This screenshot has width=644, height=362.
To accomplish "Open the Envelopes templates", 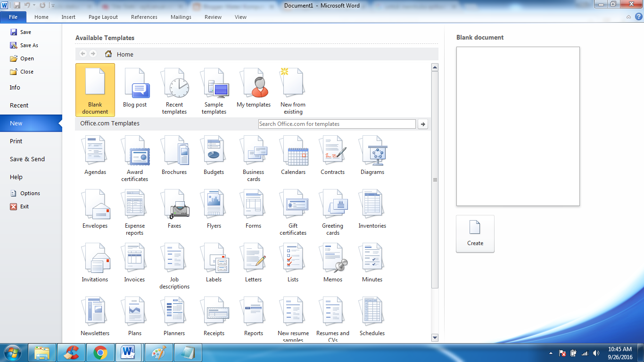I will (x=95, y=209).
